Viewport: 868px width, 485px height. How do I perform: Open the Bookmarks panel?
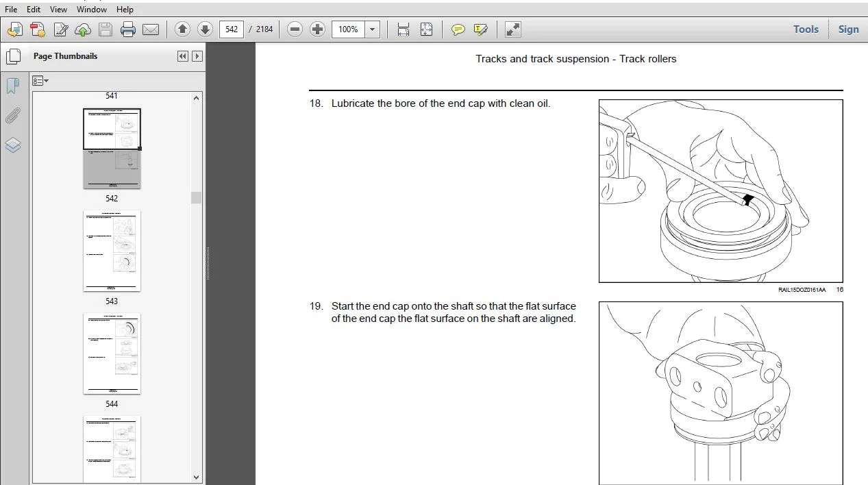pyautogui.click(x=12, y=86)
